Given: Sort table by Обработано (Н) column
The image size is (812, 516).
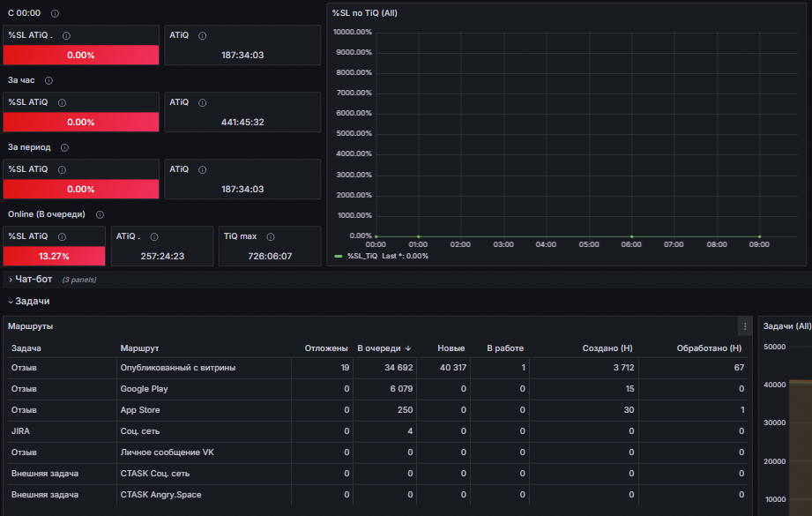Looking at the screenshot, I should 709,348.
